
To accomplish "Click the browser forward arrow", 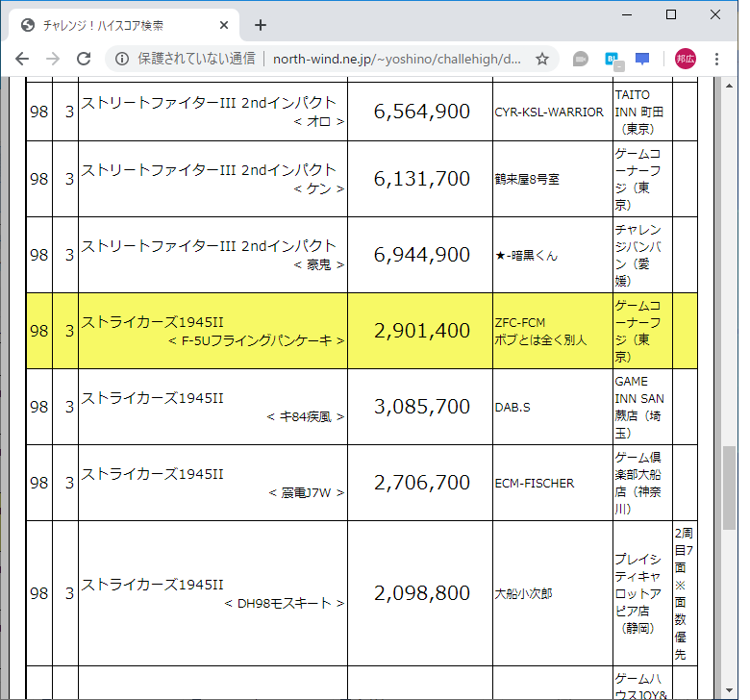I will click(x=53, y=59).
